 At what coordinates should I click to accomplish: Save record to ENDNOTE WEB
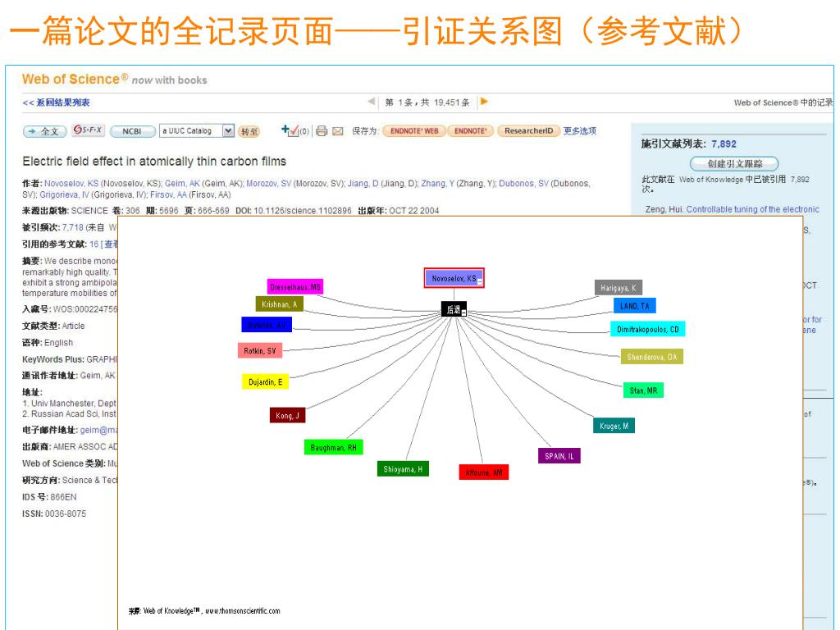coord(414,130)
